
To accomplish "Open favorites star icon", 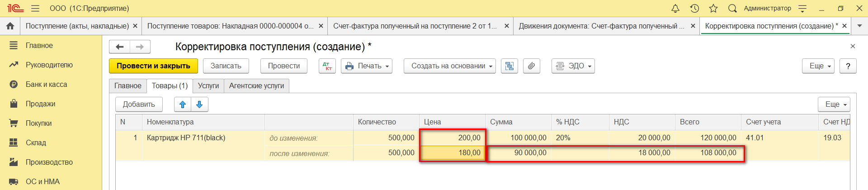I will (713, 9).
